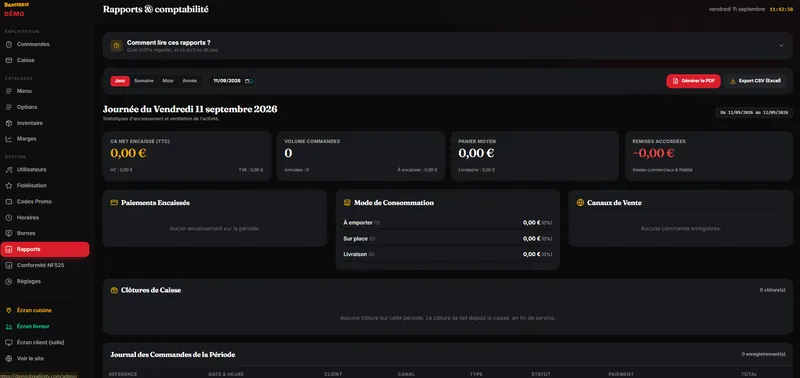This screenshot has width=800, height=378.
Task: Click the help icon beside Comment lire ces rapports
Action: [x=116, y=46]
